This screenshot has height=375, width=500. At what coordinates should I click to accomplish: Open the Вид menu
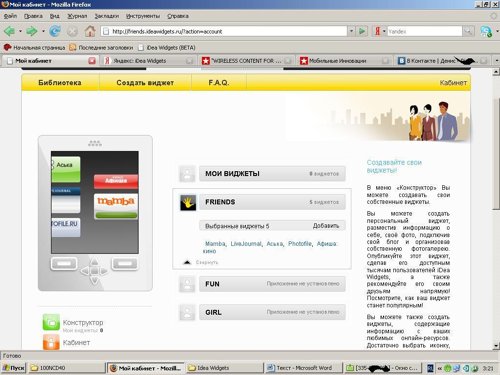pyautogui.click(x=55, y=16)
